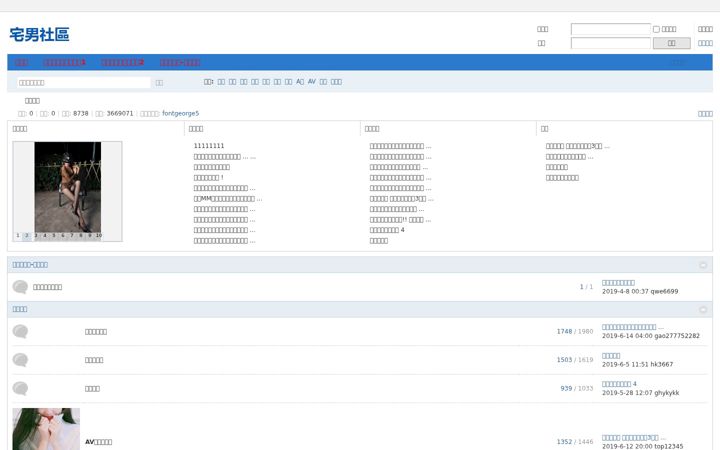Image resolution: width=720 pixels, height=450 pixels.
Task: Click inside the forum search box
Action: pyautogui.click(x=84, y=83)
